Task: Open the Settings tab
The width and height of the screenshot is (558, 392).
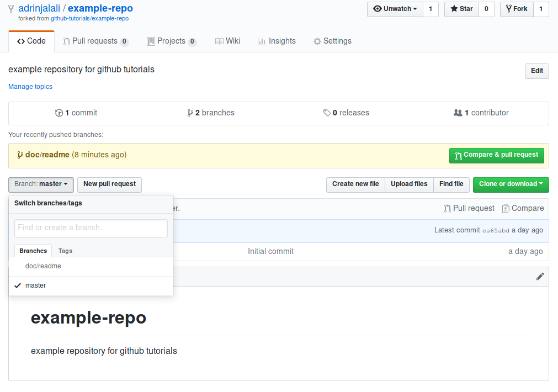Action: click(x=332, y=41)
